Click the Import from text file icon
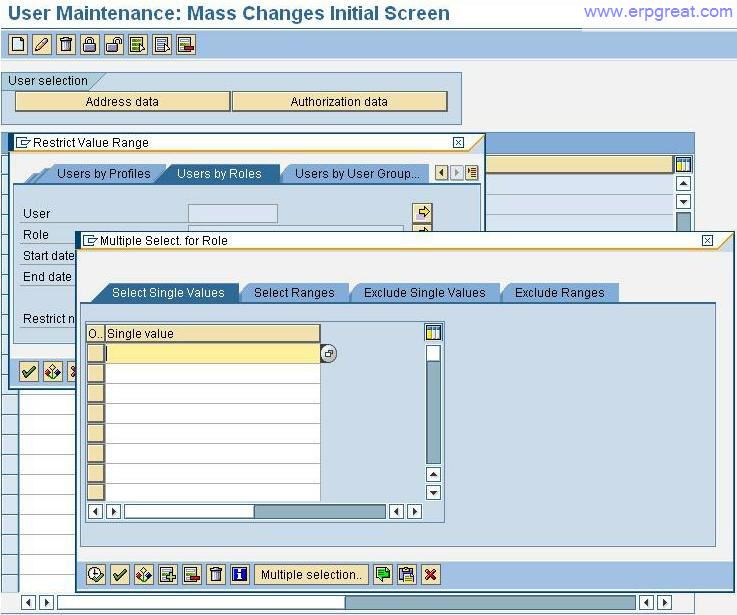737x615 pixels. (383, 575)
